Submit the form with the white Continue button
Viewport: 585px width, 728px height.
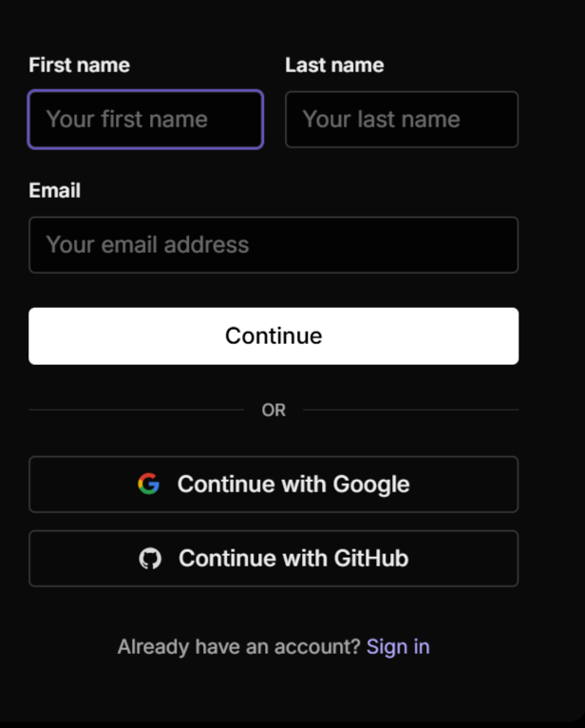(x=274, y=335)
